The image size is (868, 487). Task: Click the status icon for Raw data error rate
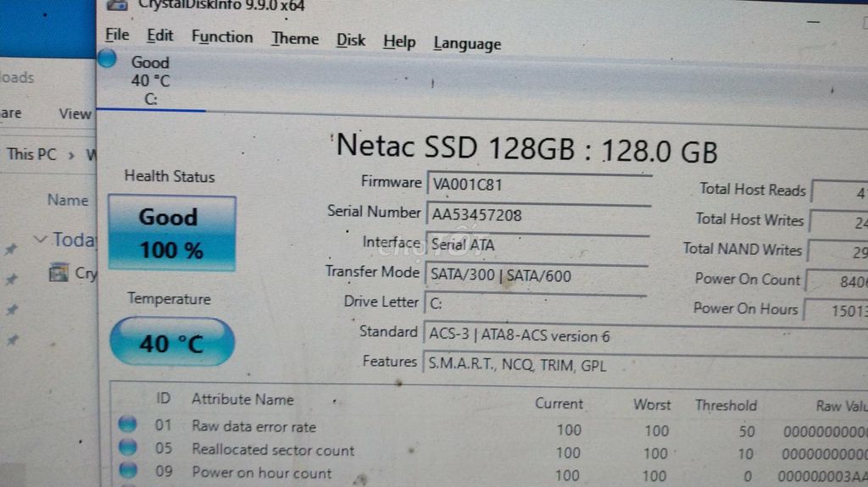[x=127, y=424]
